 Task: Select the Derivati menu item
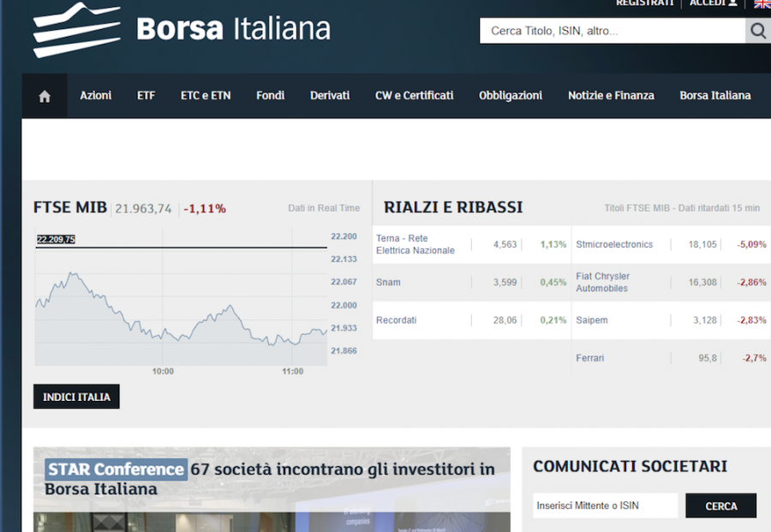pos(330,96)
